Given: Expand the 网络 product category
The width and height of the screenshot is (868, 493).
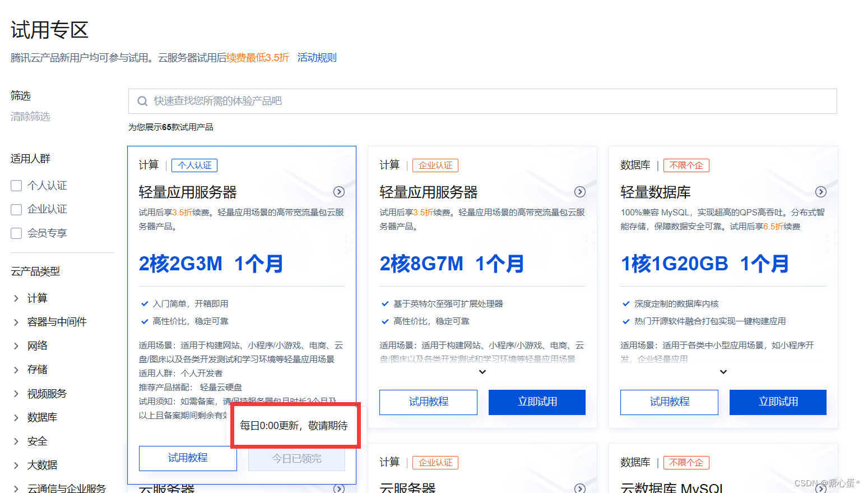Looking at the screenshot, I should coord(16,346).
